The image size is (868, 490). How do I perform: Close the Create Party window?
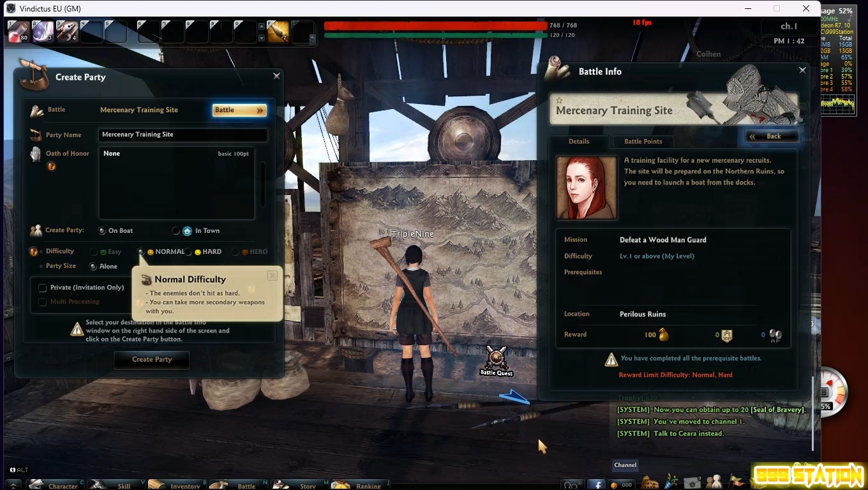(x=276, y=76)
